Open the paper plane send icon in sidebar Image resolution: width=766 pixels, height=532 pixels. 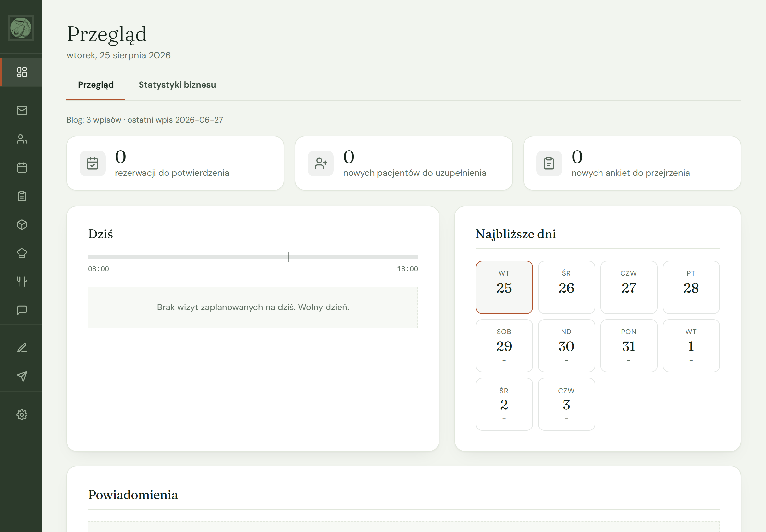pos(22,376)
